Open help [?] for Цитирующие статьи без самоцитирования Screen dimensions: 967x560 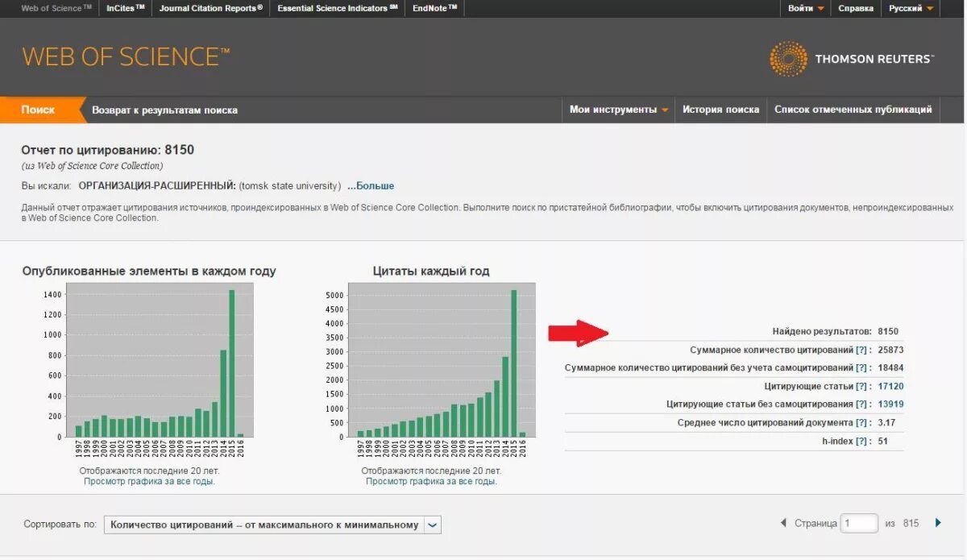click(861, 404)
